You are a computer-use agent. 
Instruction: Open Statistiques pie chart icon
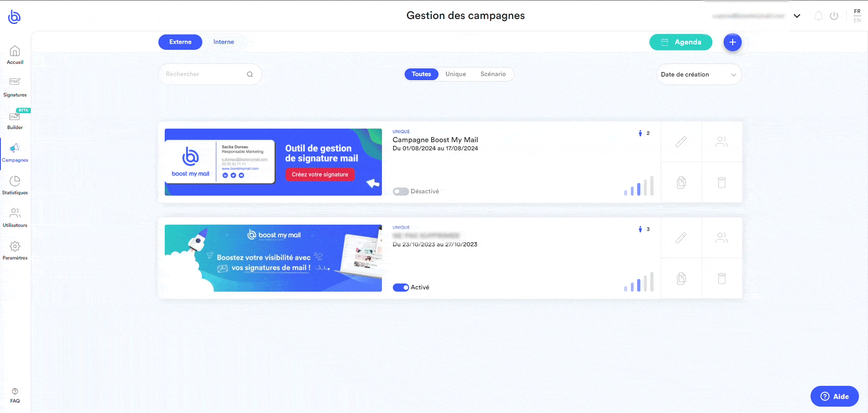point(15,181)
